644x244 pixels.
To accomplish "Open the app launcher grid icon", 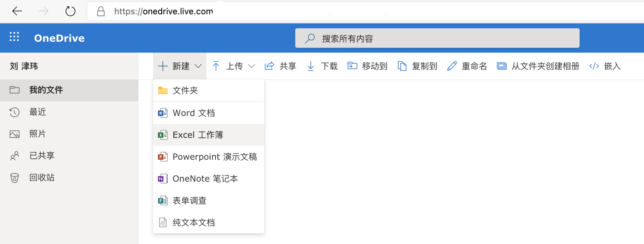I will click(14, 37).
